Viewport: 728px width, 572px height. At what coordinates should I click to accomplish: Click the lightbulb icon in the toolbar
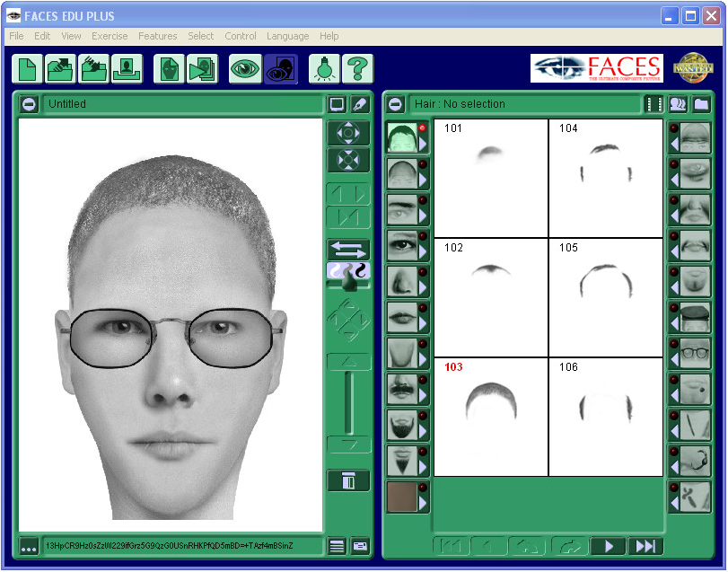click(x=324, y=68)
